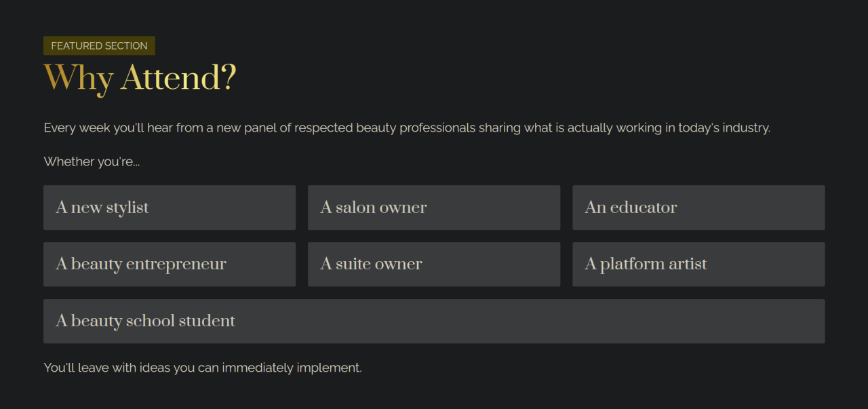Select the A salon owner card
The height and width of the screenshot is (409, 868).
(434, 208)
